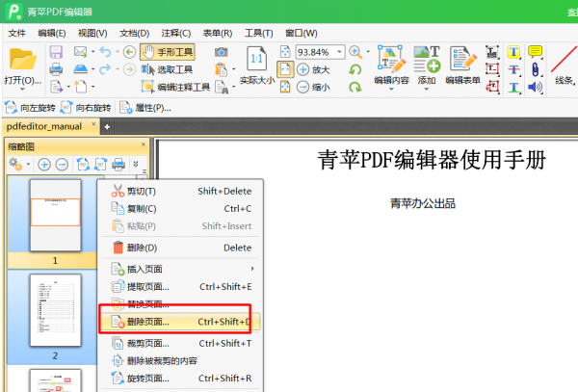
Task: Click the rotate clockwise green arrow icon
Action: pos(355,87)
